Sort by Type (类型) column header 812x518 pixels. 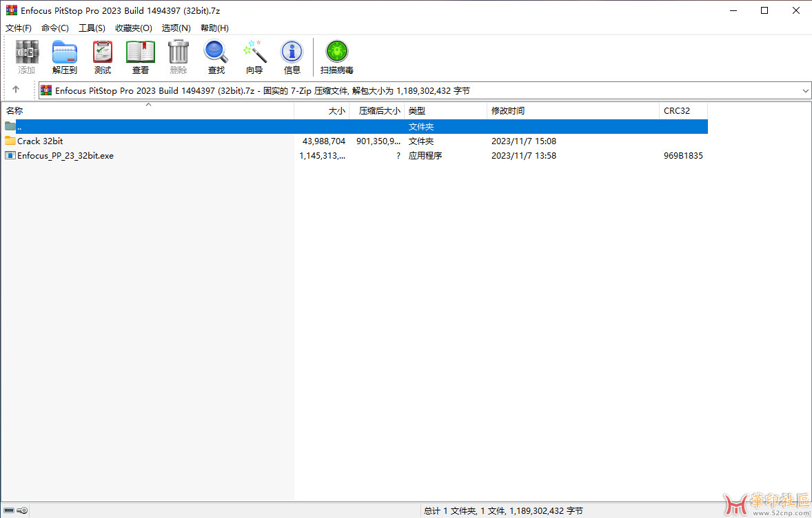[x=445, y=111]
